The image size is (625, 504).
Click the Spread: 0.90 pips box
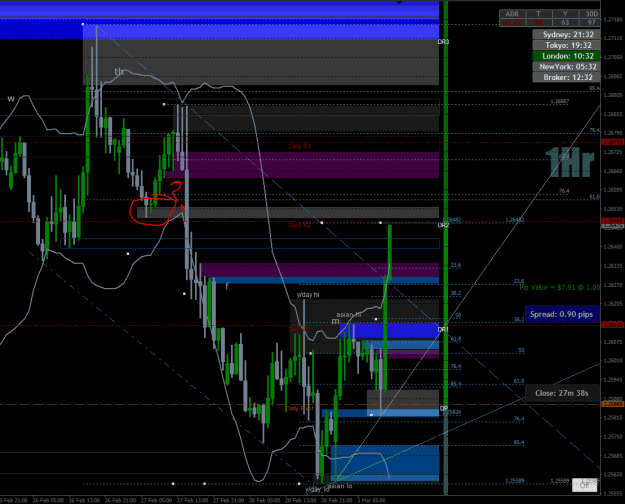[x=561, y=314]
